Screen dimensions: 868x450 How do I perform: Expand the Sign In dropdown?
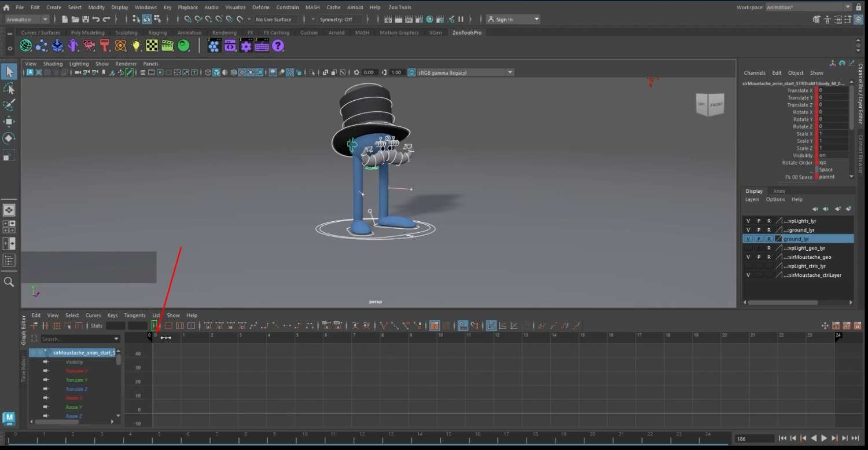point(536,19)
